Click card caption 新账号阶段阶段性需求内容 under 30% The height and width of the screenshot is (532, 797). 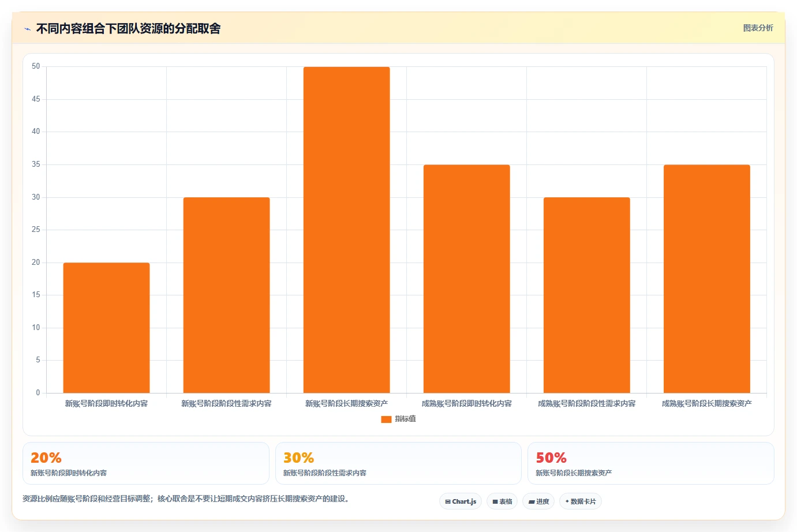tap(325, 473)
